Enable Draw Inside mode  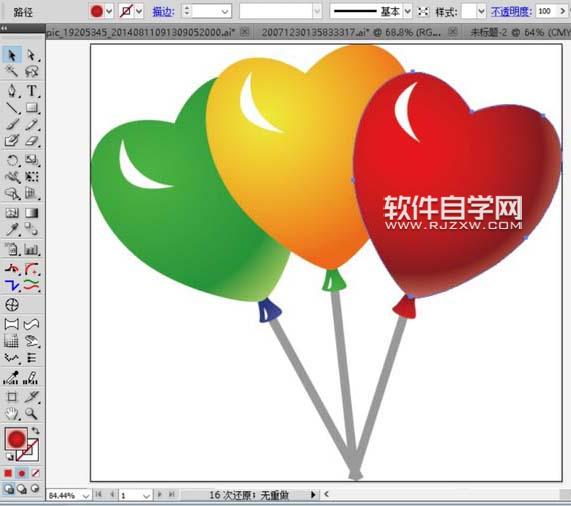35,489
